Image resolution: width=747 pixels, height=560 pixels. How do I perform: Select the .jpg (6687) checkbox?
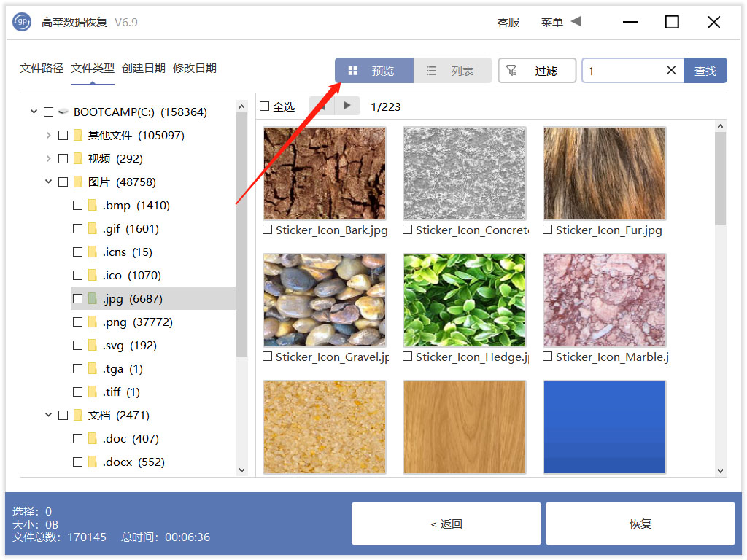click(x=77, y=298)
